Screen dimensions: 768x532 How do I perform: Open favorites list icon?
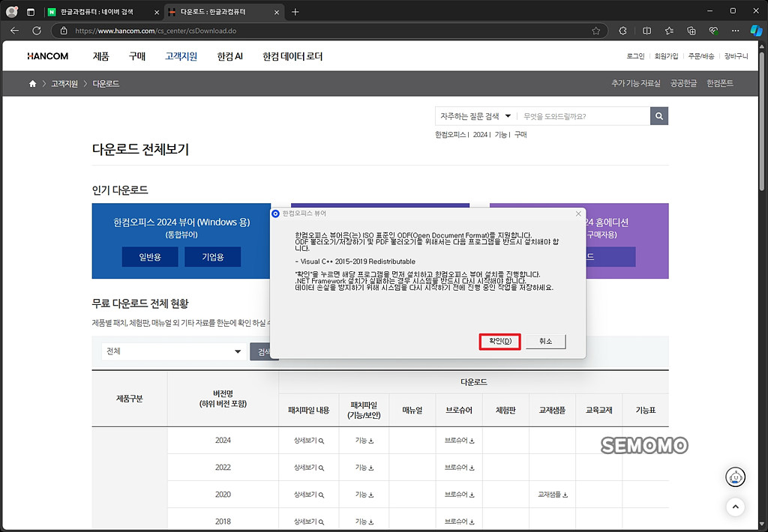[669, 30]
